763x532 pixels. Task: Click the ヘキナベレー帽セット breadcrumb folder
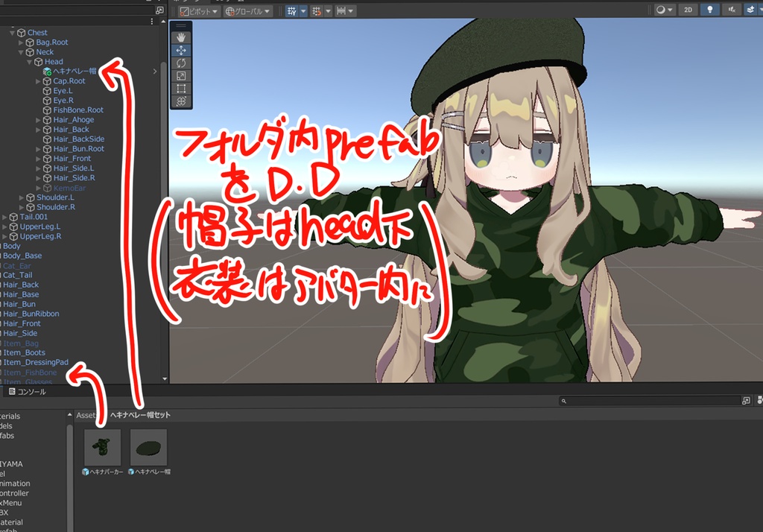pyautogui.click(x=140, y=415)
